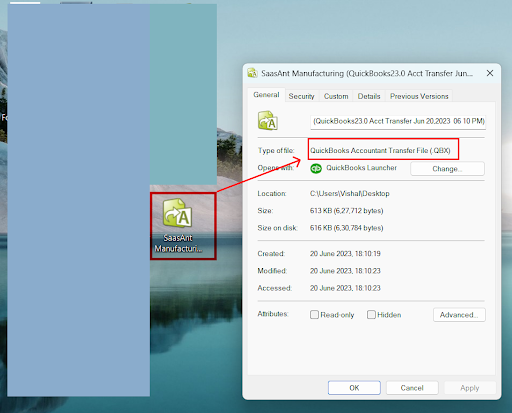This screenshot has height=413, width=512.
Task: Click the QuickBooks Launcher icon
Action: click(x=316, y=168)
